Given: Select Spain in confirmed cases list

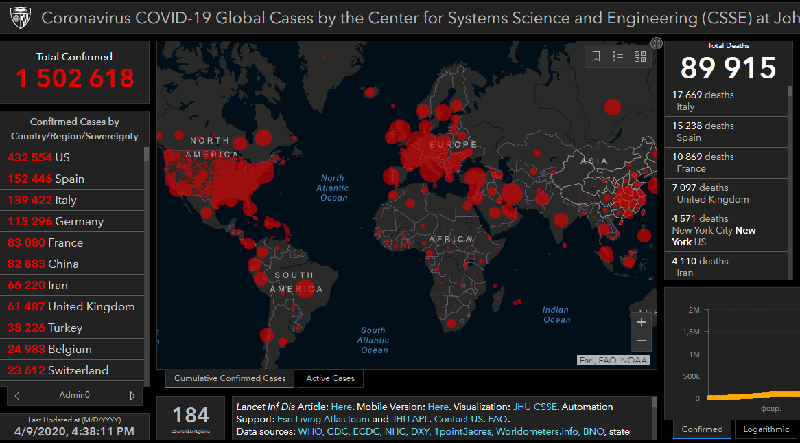Looking at the screenshot, I should (46, 179).
